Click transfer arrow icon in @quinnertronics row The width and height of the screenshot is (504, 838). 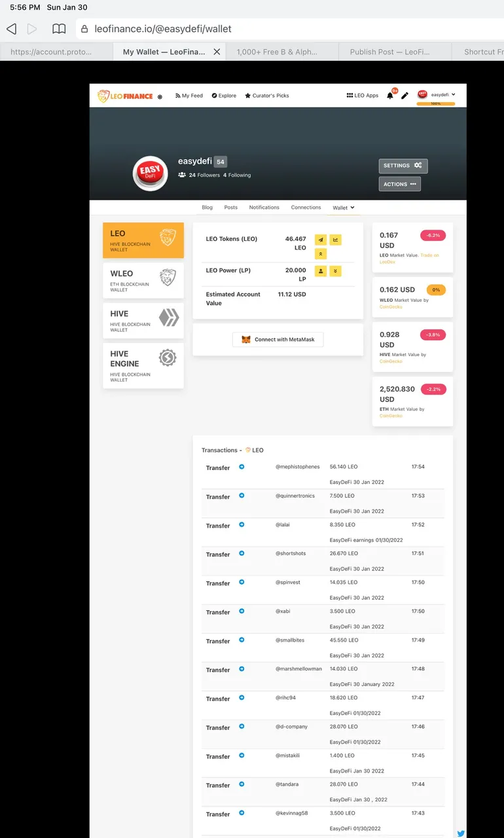(242, 496)
